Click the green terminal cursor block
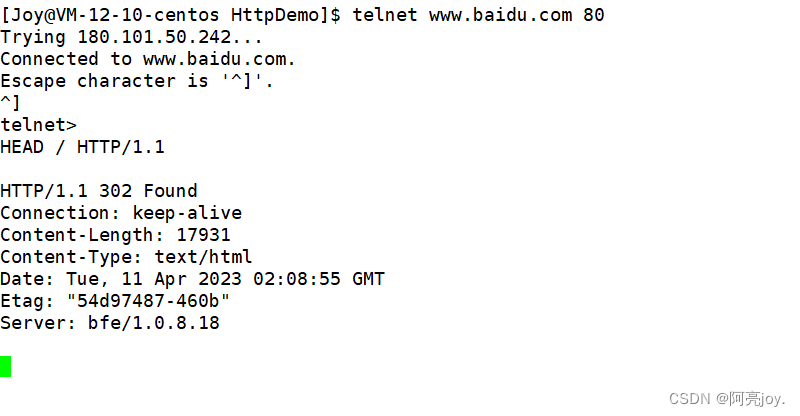The height and width of the screenshot is (416, 800). pyautogui.click(x=6, y=366)
